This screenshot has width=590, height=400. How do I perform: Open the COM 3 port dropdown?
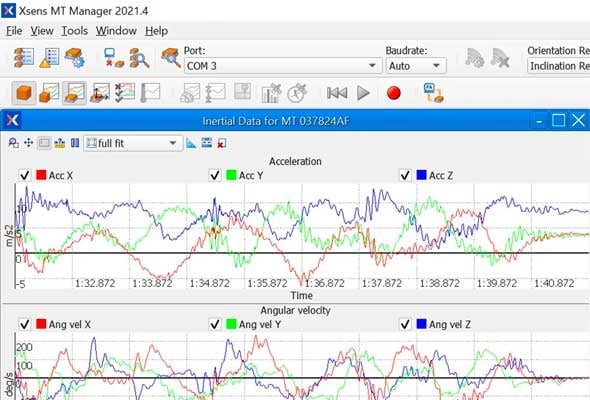coord(283,66)
